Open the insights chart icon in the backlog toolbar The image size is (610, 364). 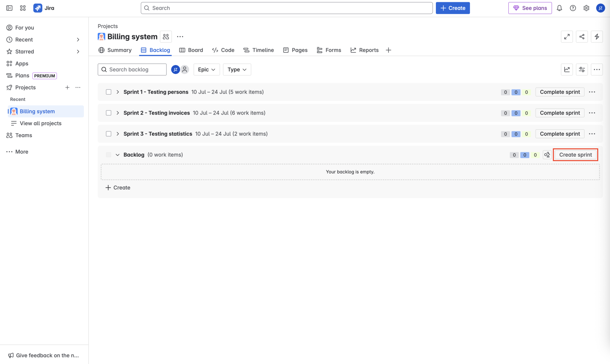567,69
